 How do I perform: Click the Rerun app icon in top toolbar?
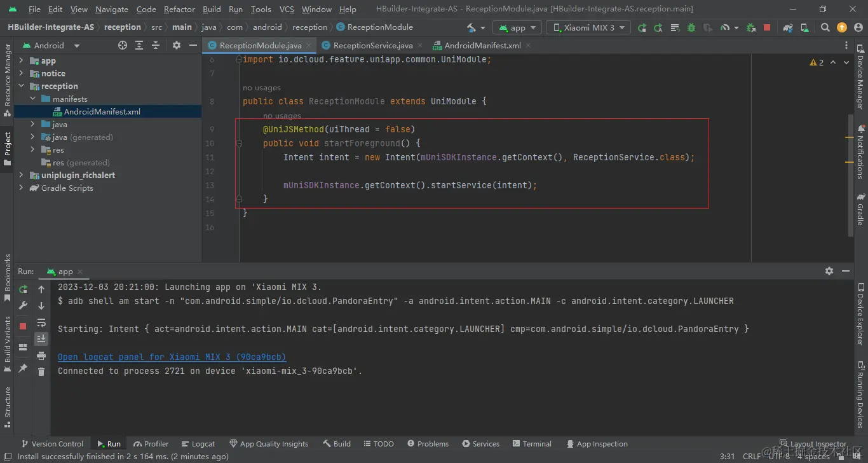point(642,27)
